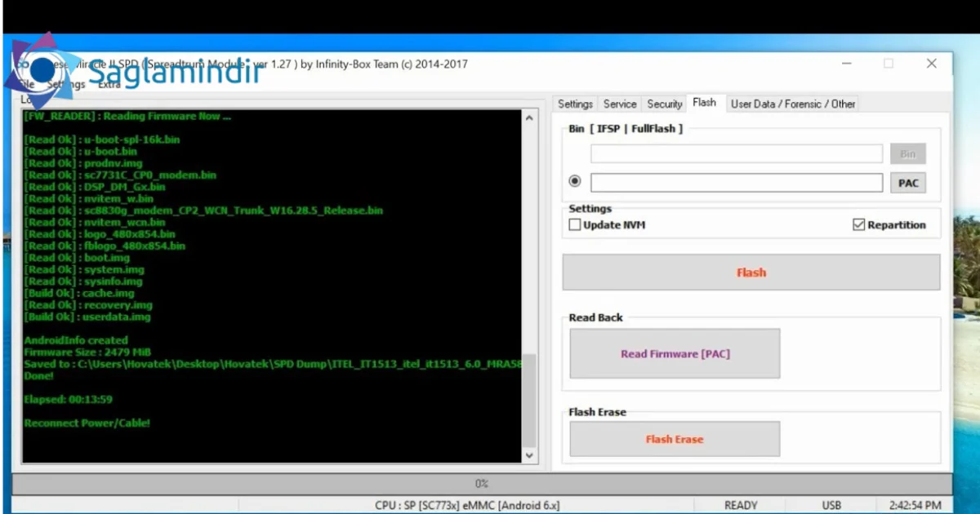This screenshot has width=980, height=514.
Task: Click 'Reading Firmware Now' log line
Action: click(127, 116)
